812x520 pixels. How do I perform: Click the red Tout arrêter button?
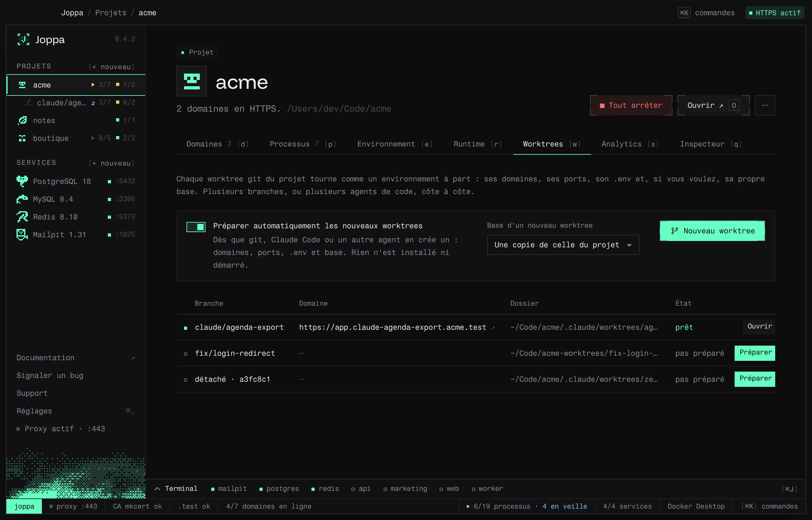pyautogui.click(x=631, y=105)
